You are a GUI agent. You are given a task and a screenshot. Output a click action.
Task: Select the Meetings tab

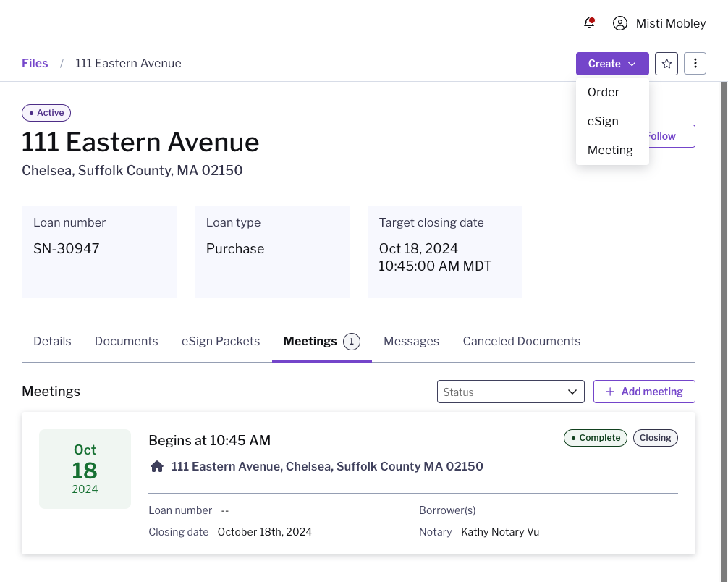[x=321, y=342]
